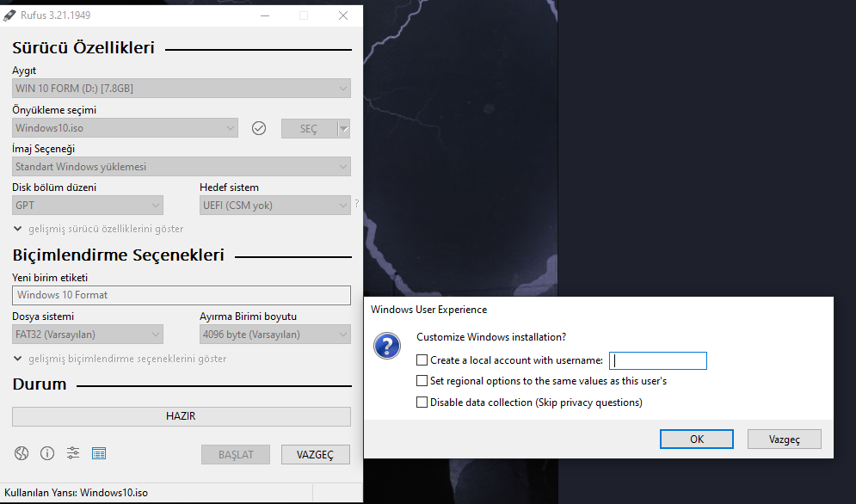This screenshot has height=504, width=856.
Task: Open the language globe icon in Rufus
Action: [x=22, y=453]
